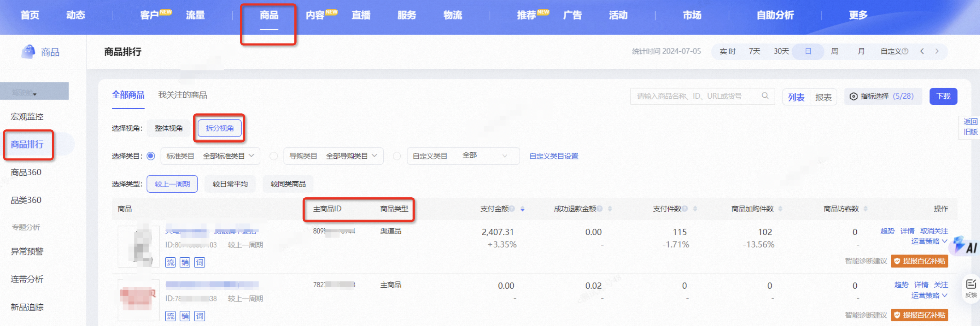This screenshot has width=980, height=326.
Task: Switch to 报表 display mode
Action: click(x=823, y=97)
